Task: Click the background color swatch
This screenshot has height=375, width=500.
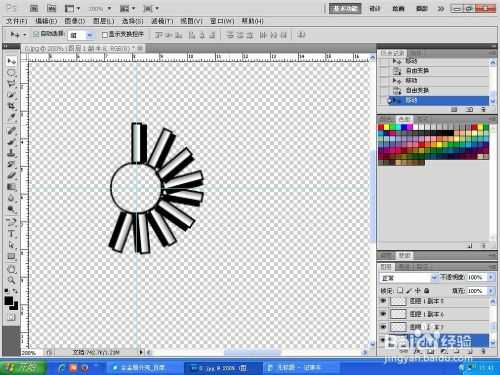Action: pos(15,306)
